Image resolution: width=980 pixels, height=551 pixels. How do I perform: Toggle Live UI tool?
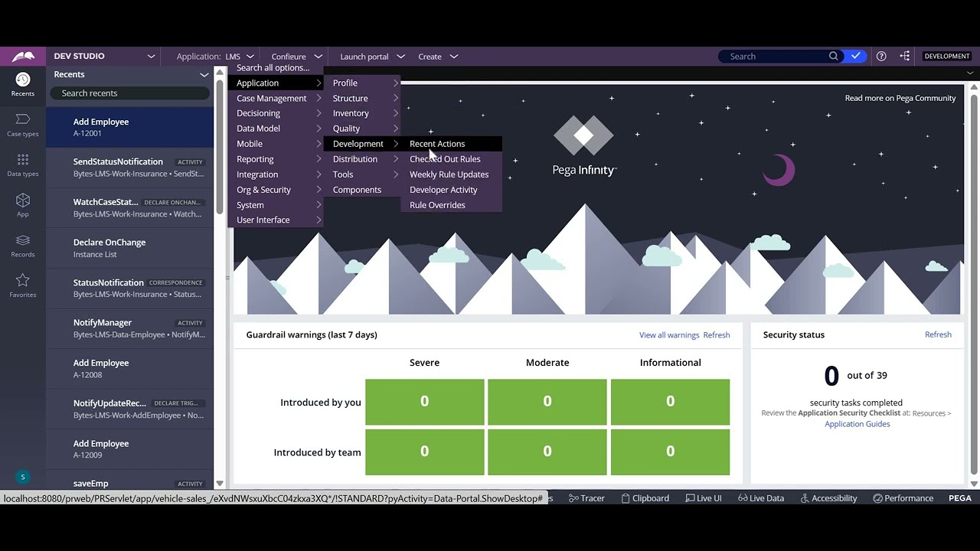[704, 498]
